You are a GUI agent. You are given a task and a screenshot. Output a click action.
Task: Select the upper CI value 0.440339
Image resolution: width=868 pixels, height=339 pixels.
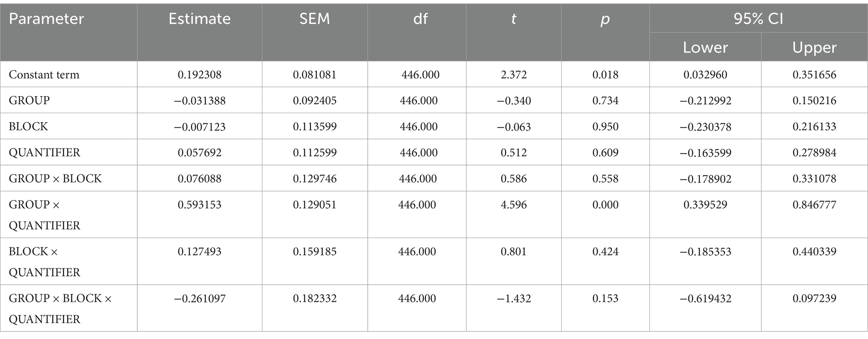[814, 252]
